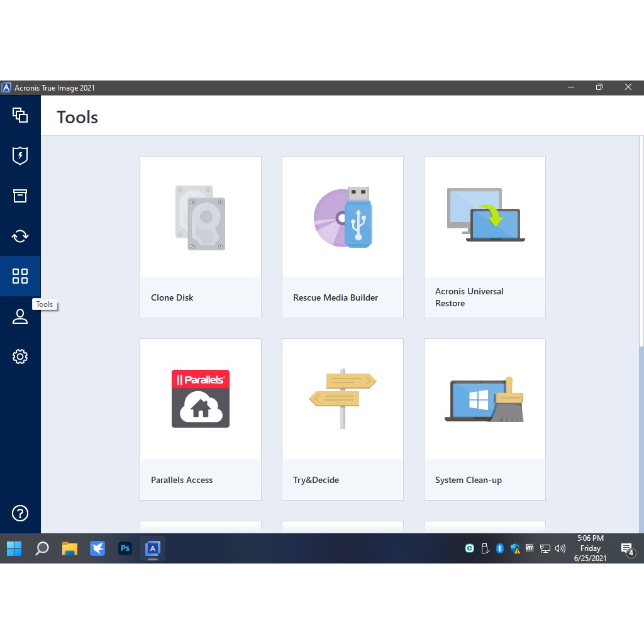The width and height of the screenshot is (644, 644).
Task: Open the Sync sidebar icon
Action: (x=20, y=236)
